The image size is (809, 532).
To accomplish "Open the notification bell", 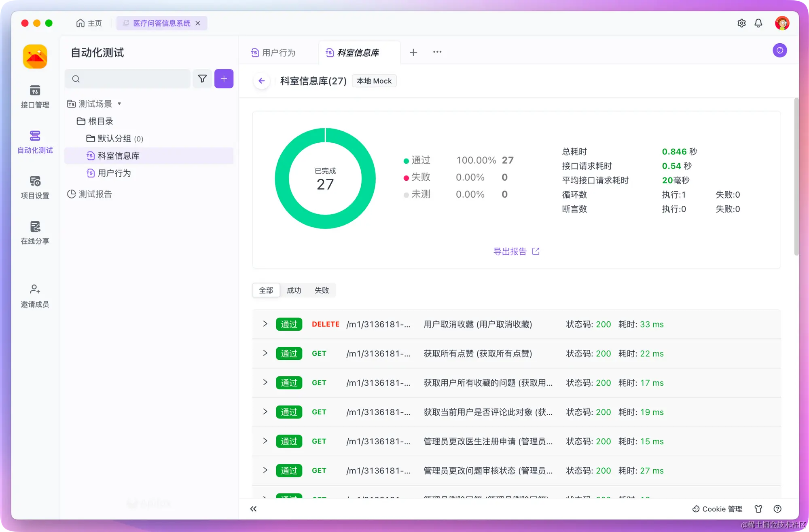I will tap(758, 23).
